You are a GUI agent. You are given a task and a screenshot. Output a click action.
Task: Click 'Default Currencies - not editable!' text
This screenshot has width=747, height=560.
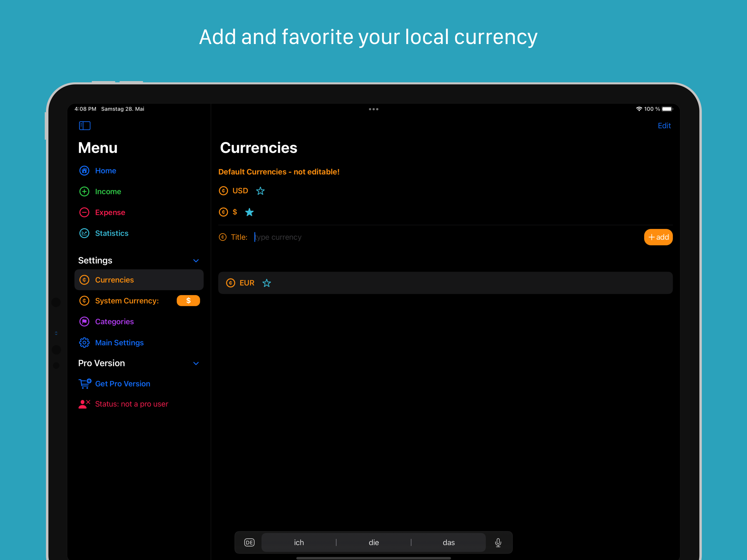(279, 171)
